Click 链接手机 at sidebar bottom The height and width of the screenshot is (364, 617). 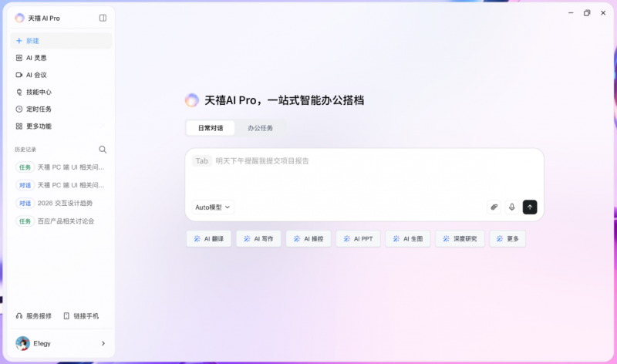tap(81, 316)
